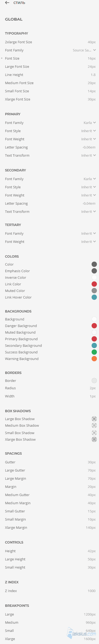Open the Small Box Shadow swatch
Viewport: 99px width, 644px height.
(x=94, y=433)
